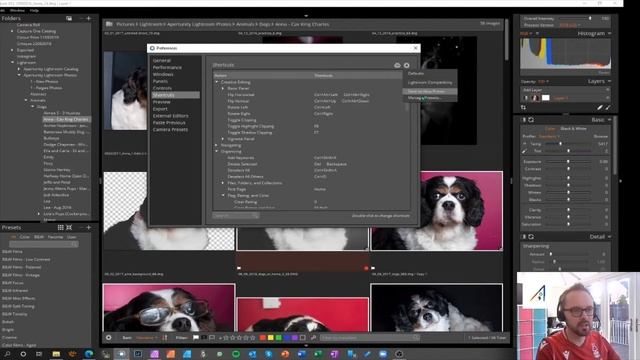
Task: Toggle the no-color-label filter box
Action: [x=302, y=338]
